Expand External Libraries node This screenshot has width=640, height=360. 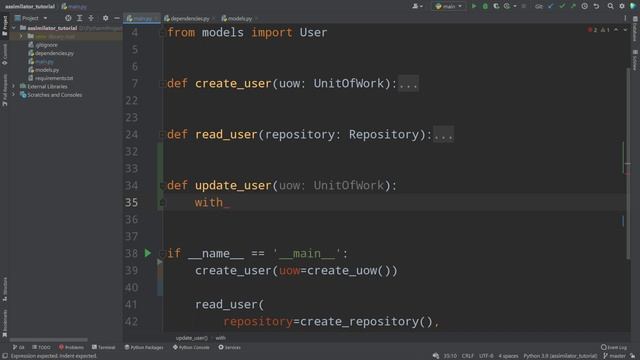click(14, 87)
